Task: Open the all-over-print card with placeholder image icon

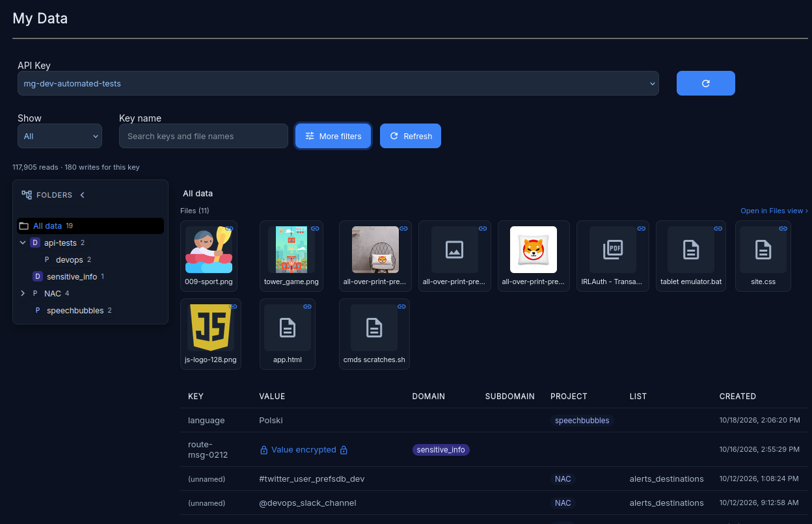Action: point(454,255)
